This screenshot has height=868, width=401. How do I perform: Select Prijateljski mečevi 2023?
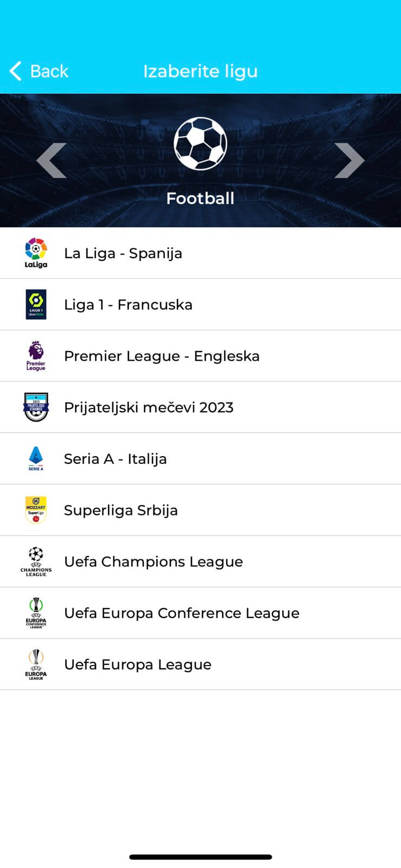click(x=149, y=407)
